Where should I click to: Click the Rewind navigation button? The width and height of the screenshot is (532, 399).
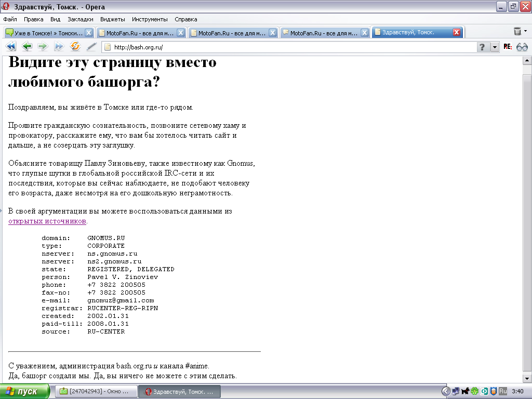11,46
